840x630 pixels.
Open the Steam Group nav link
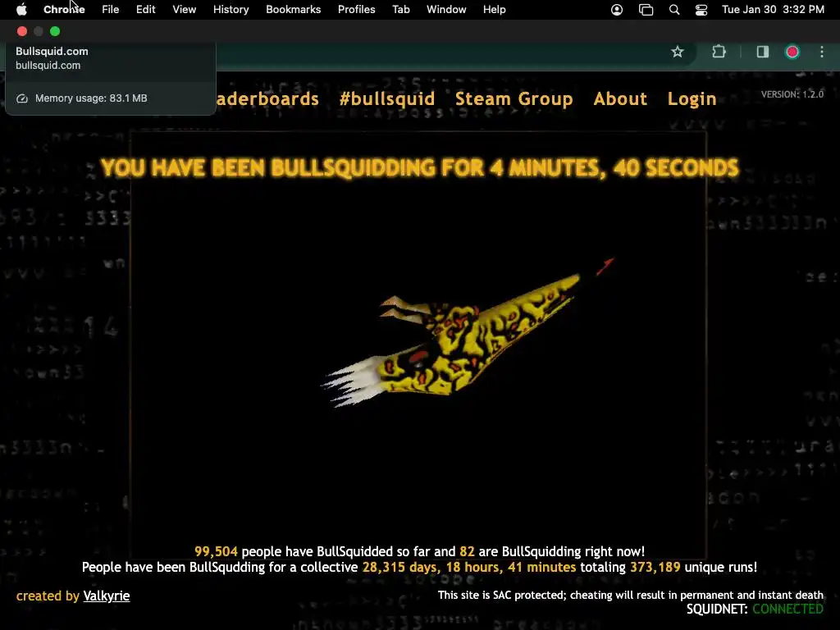tap(514, 98)
